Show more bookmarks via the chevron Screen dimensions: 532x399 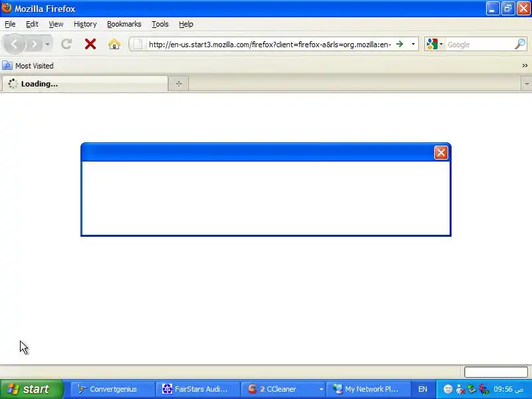tap(525, 65)
